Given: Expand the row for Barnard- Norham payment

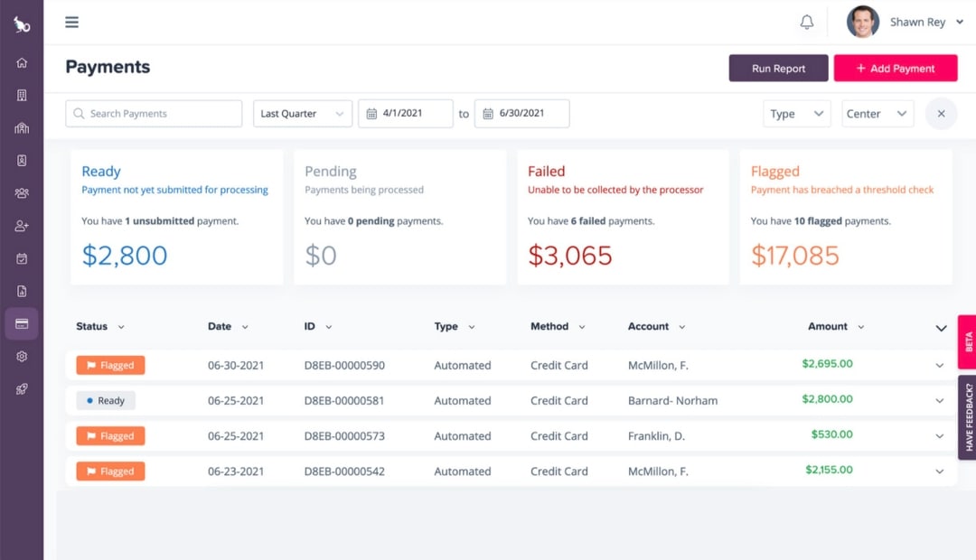Looking at the screenshot, I should coord(938,400).
